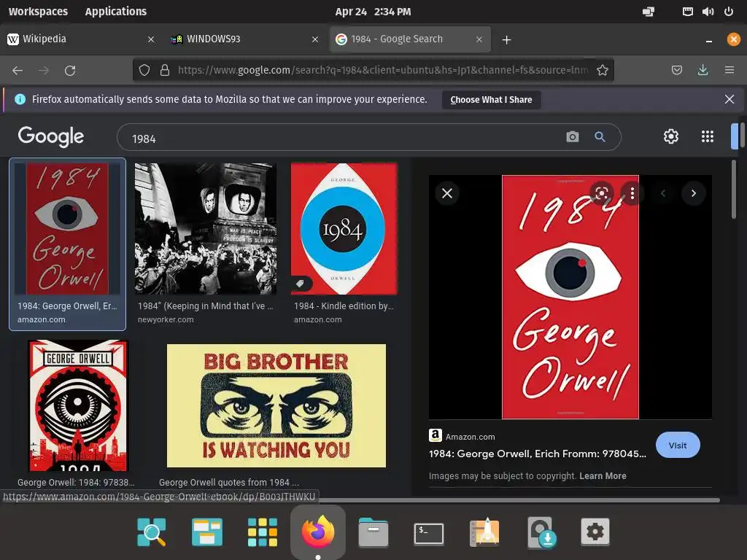Open the blue eye Kindle edition thumbnail
This screenshot has height=560, width=747.
coord(344,228)
